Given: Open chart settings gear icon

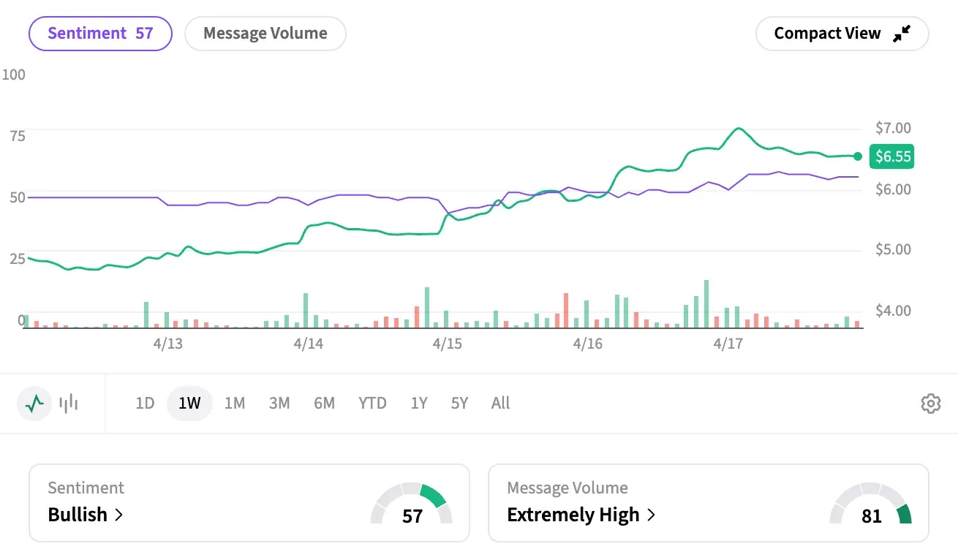Looking at the screenshot, I should [x=930, y=404].
